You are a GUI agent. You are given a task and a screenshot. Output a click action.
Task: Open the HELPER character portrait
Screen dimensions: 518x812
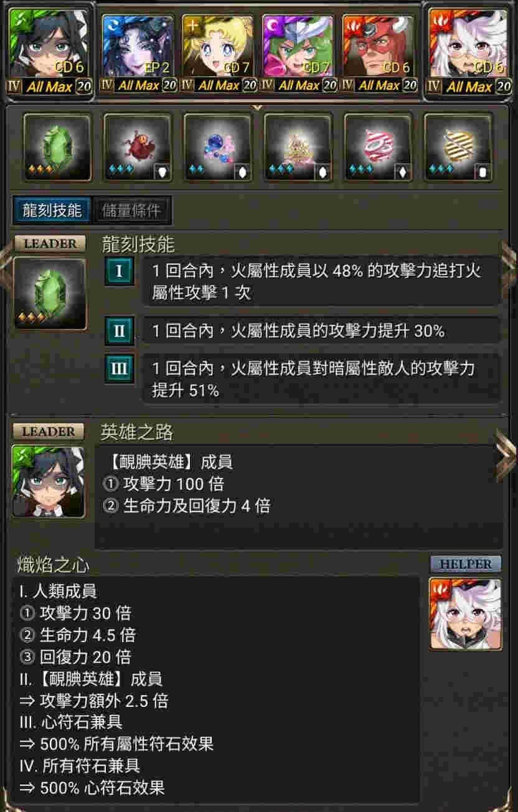pos(465,615)
